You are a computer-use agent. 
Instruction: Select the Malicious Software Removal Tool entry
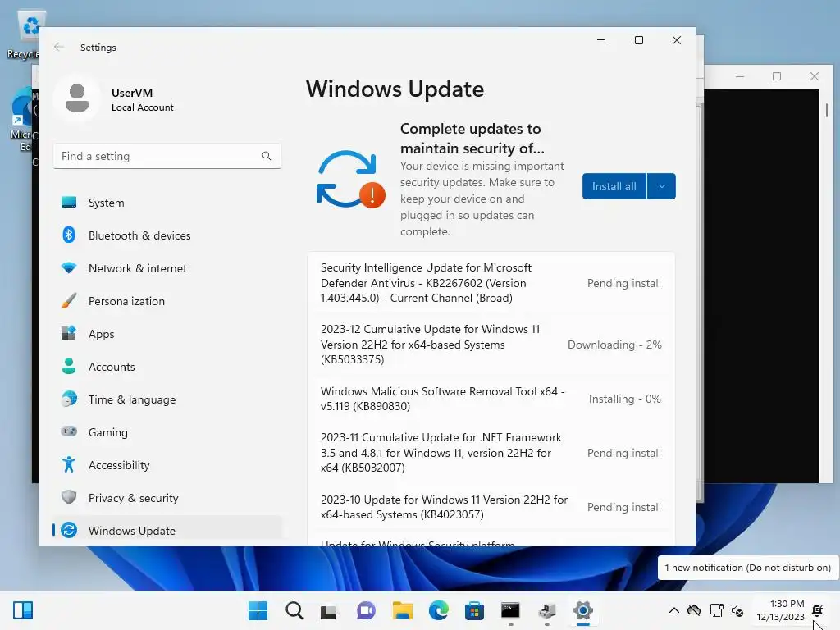pyautogui.click(x=491, y=399)
